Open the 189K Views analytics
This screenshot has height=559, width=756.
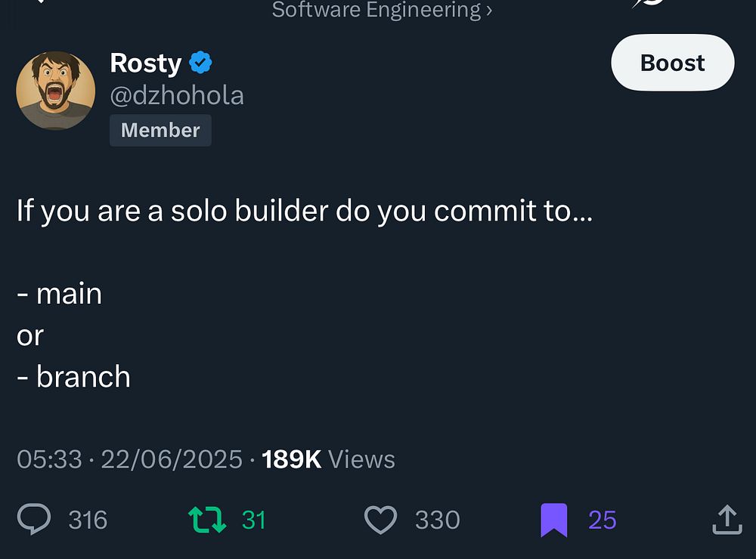(328, 459)
